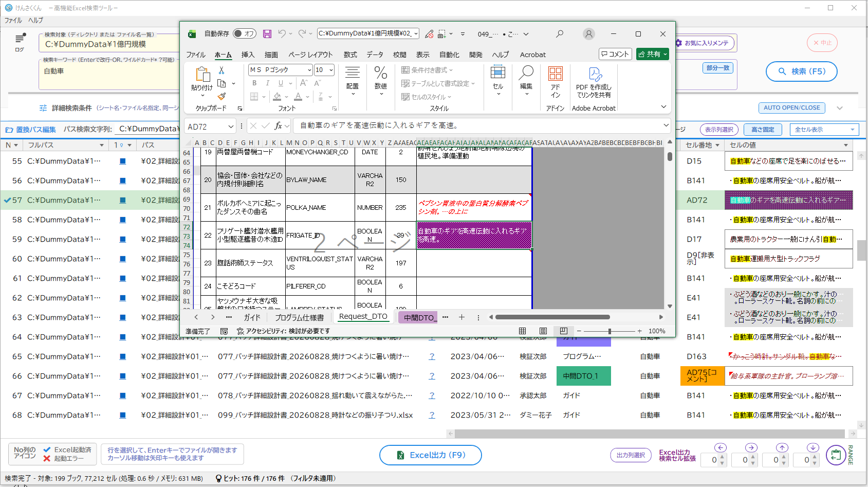
Task: Open the 数式 ribbon tab
Action: point(350,55)
